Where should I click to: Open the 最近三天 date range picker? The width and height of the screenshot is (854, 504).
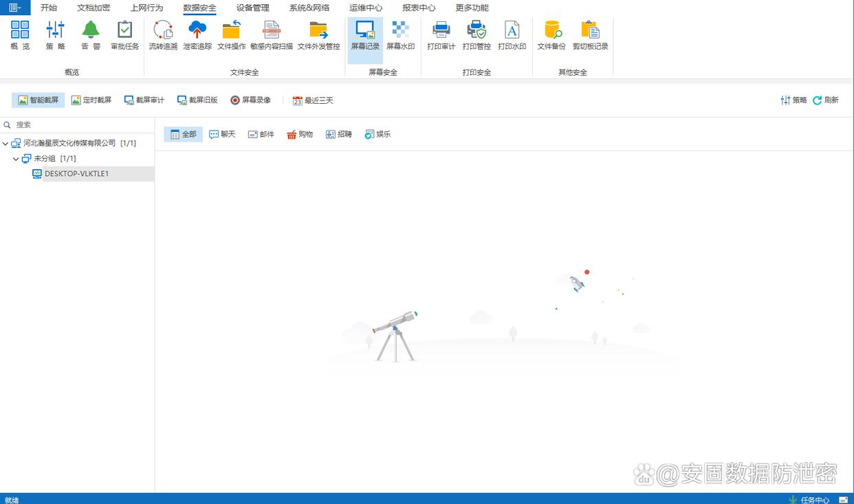(313, 100)
